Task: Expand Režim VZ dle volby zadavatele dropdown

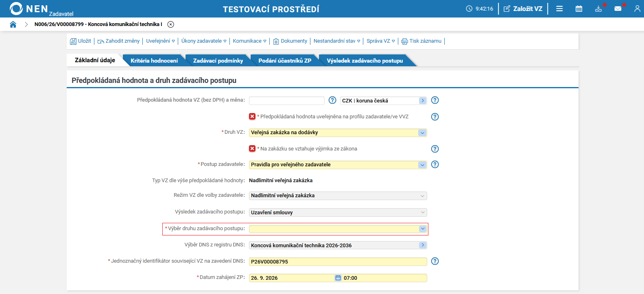Action: [x=422, y=196]
